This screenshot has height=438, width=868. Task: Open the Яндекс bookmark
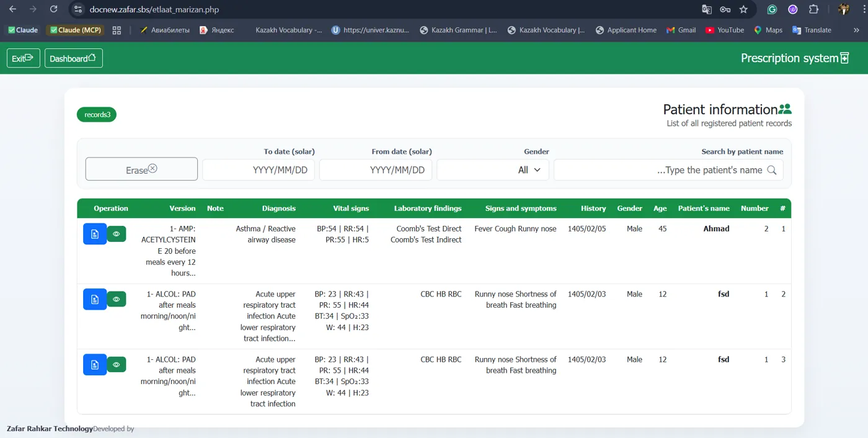pyautogui.click(x=216, y=30)
